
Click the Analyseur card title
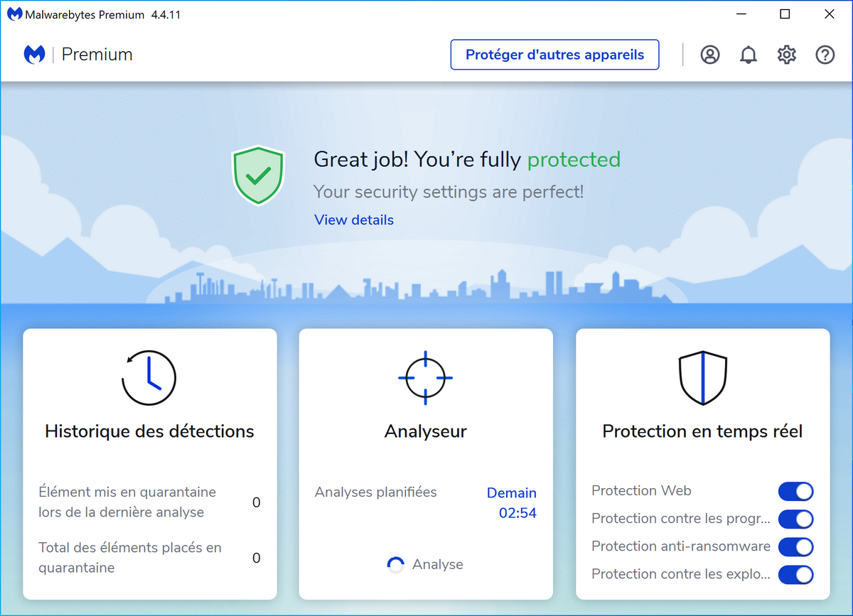425,431
